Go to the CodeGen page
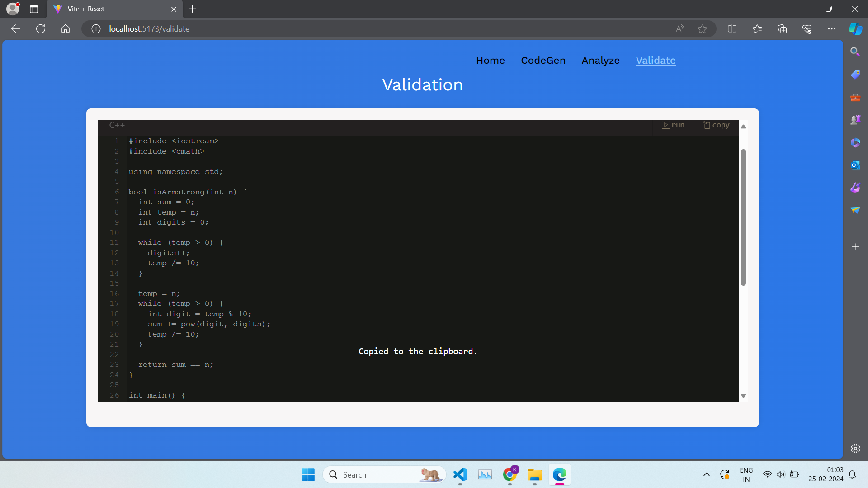This screenshot has width=868, height=488. click(x=543, y=61)
